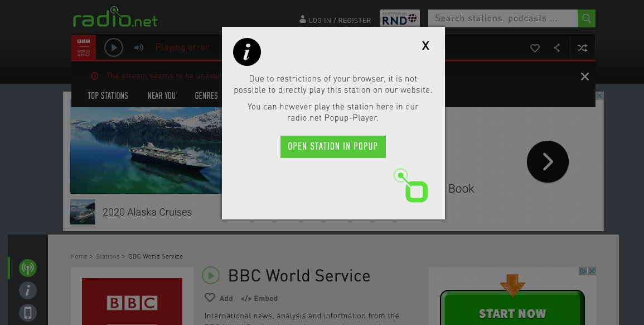Screen dimensions: 644x325
Task: Go to Home breadcrumb
Action: pos(79,256)
